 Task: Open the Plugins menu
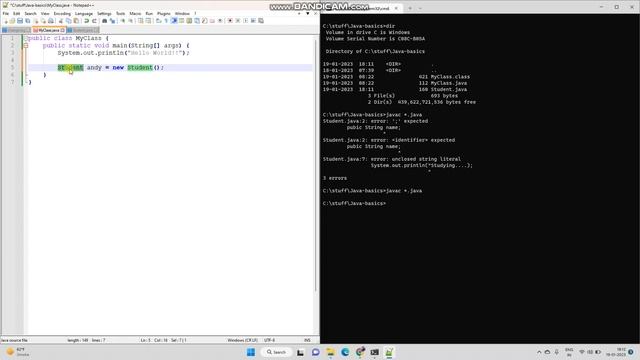pos(164,13)
